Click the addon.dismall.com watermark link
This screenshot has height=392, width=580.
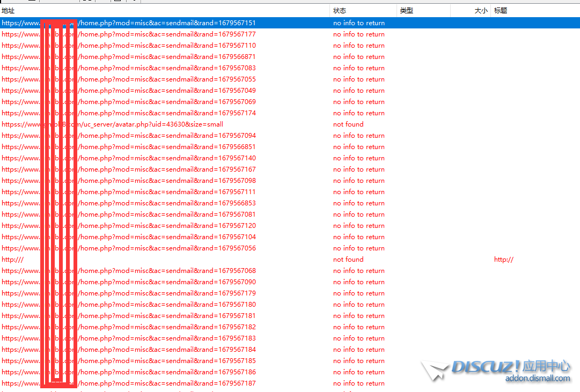pyautogui.click(x=538, y=379)
